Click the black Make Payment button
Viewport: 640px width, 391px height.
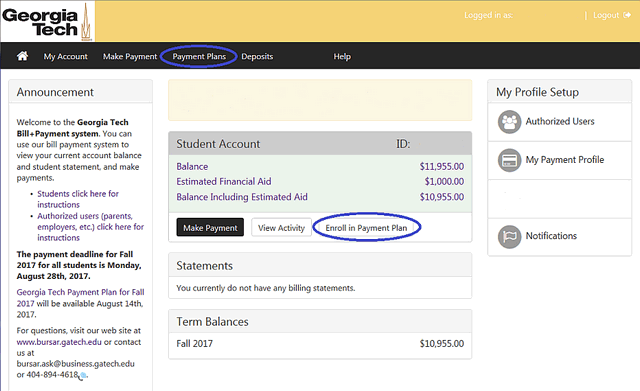coord(210,227)
